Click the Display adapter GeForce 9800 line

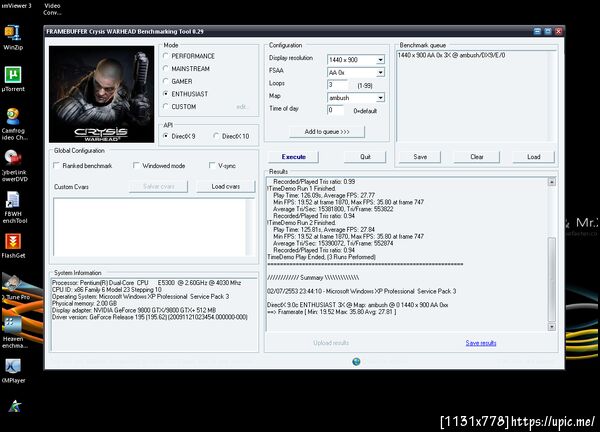(x=134, y=310)
